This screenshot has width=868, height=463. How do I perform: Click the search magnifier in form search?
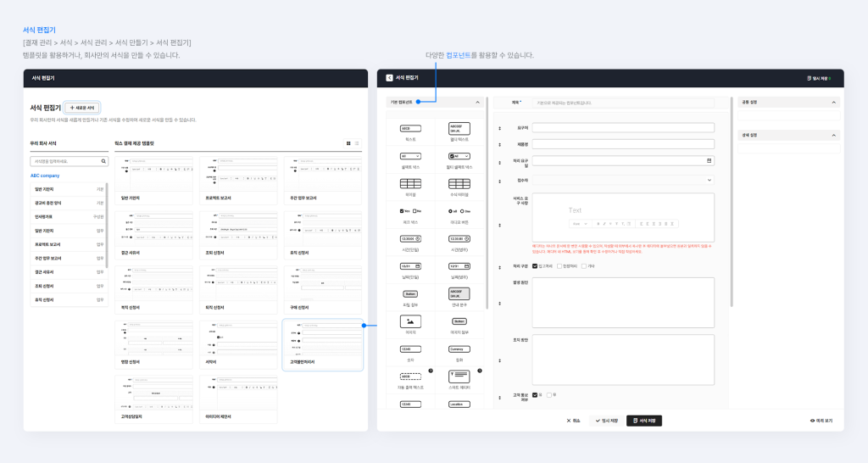pos(103,160)
